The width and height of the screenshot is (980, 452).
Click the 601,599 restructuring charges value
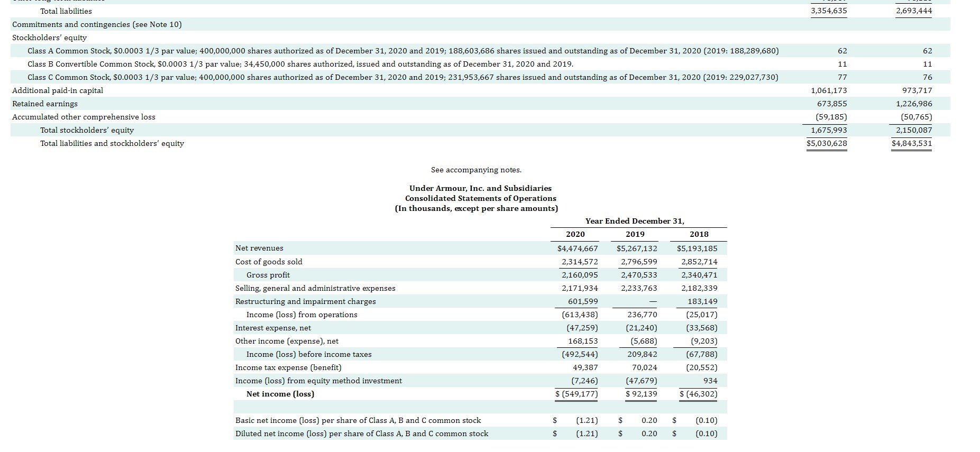click(x=583, y=301)
